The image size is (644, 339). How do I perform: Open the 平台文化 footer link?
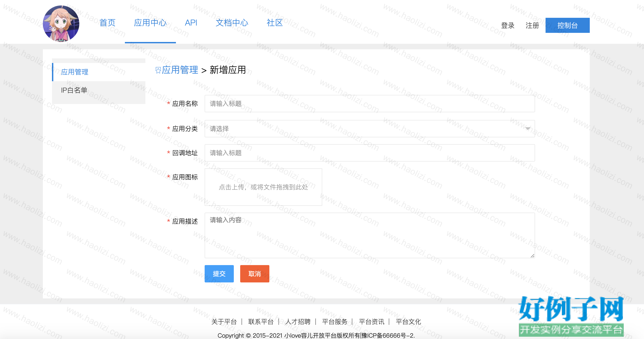[408, 322]
